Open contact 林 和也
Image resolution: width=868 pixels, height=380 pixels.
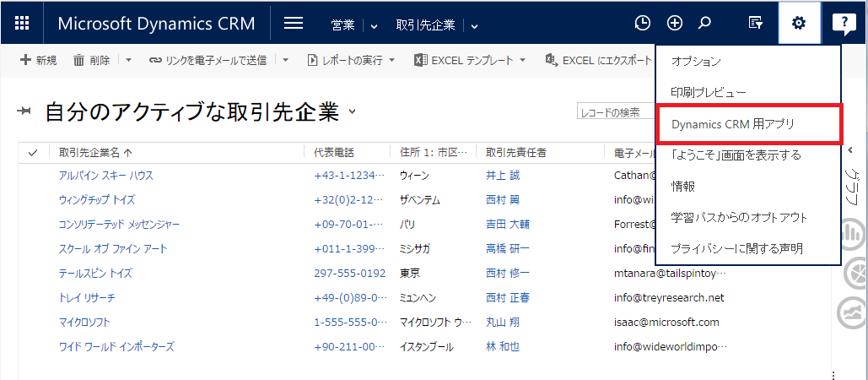pos(503,347)
